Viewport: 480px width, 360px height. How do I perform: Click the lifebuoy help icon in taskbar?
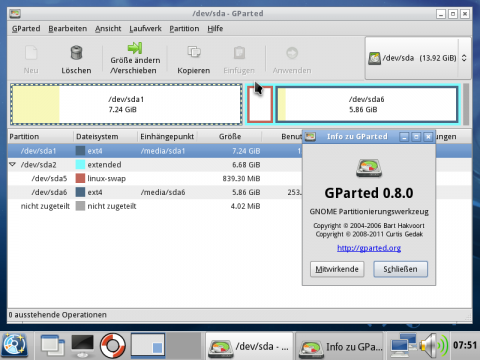113,346
